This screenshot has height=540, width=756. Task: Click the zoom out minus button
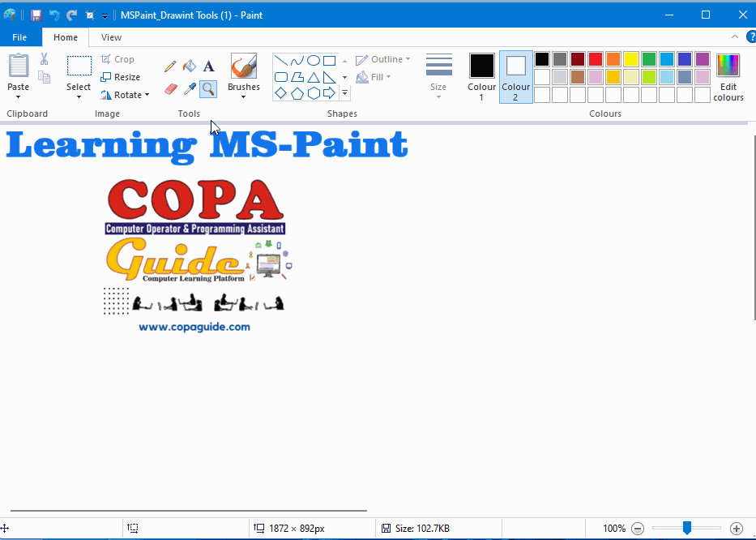click(638, 529)
